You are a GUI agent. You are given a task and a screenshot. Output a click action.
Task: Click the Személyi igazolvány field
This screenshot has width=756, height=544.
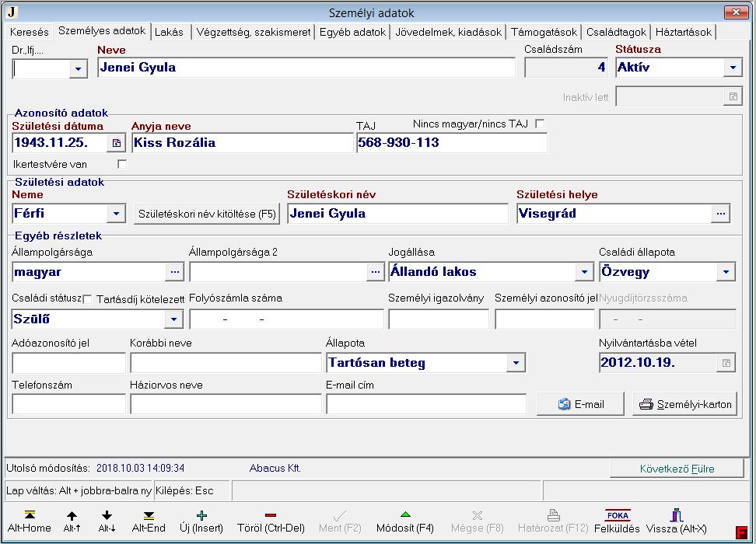pos(439,319)
